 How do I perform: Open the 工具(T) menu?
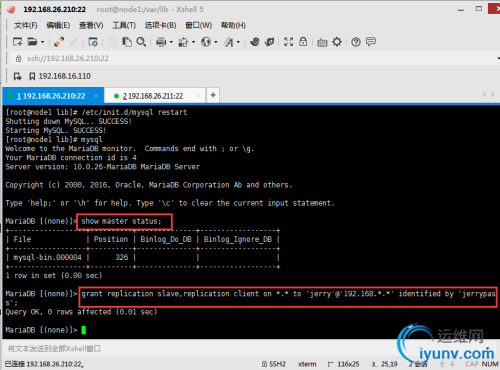click(x=124, y=25)
